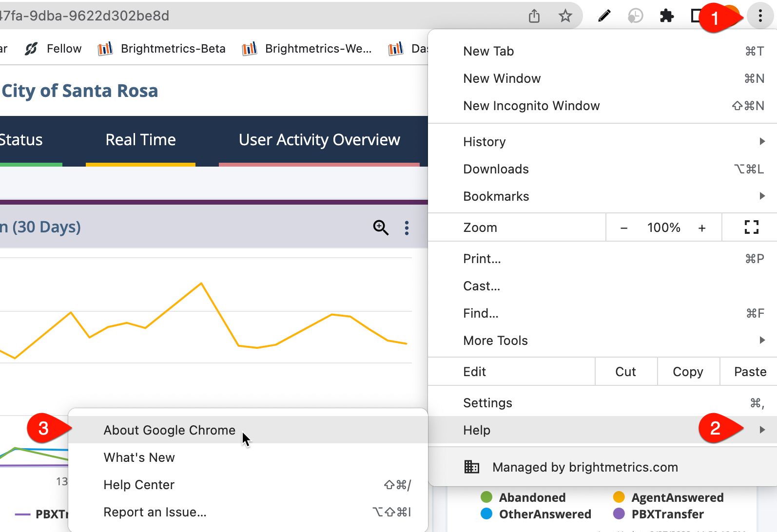The image size is (777, 532).
Task: Expand the More Tools submenu
Action: pos(602,341)
